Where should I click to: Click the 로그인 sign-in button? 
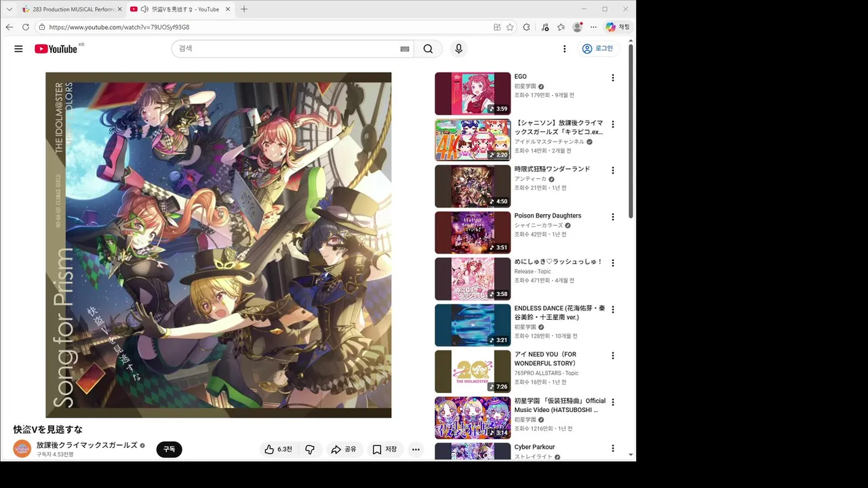[x=597, y=49]
